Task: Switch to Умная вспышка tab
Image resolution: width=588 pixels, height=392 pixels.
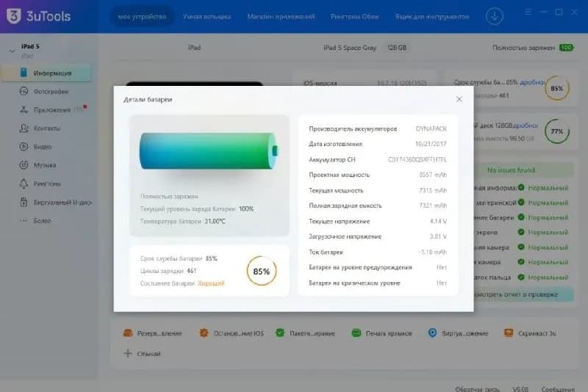Action: click(207, 16)
